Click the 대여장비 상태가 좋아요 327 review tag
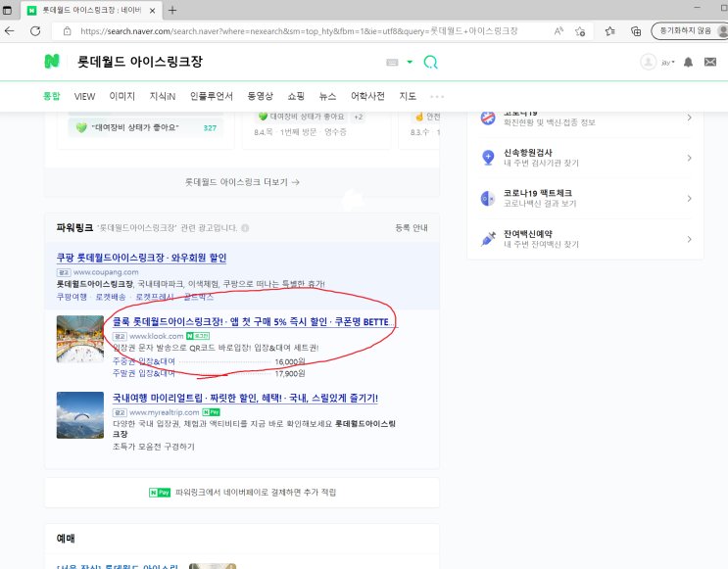 point(145,127)
